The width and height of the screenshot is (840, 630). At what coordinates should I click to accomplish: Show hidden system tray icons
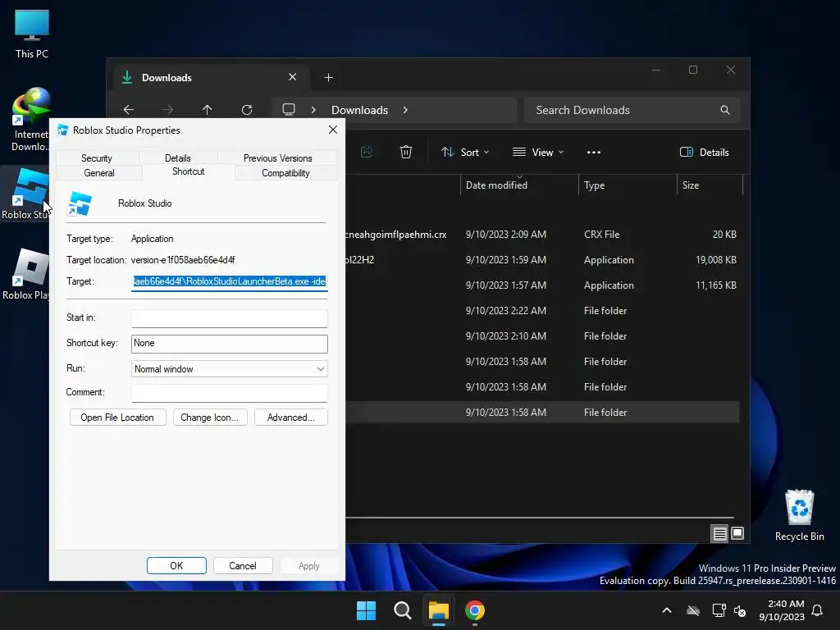pos(667,610)
